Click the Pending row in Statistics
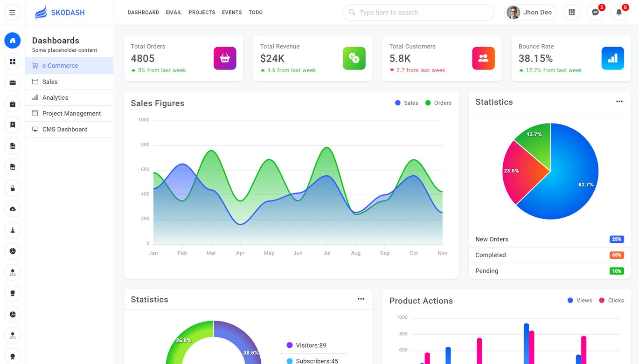The height and width of the screenshot is (364, 639). (549, 271)
